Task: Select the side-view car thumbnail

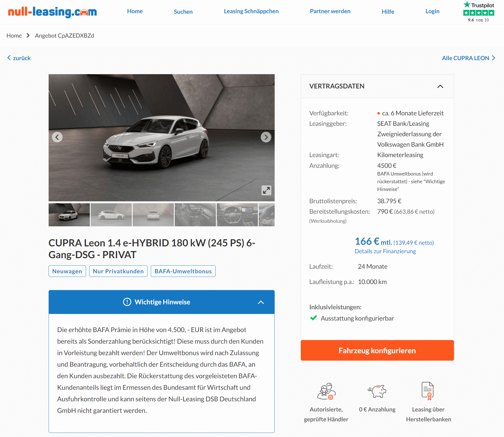Action: tap(111, 215)
